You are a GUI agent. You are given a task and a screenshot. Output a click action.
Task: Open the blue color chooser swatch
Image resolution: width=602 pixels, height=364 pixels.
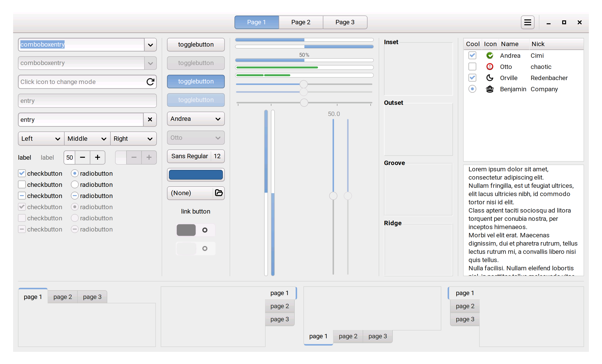195,175
